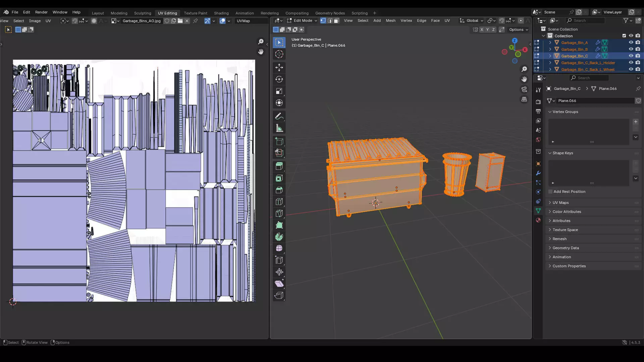Toggle camera view icon in viewport
Screen dimensions: 644x362
[x=524, y=89]
